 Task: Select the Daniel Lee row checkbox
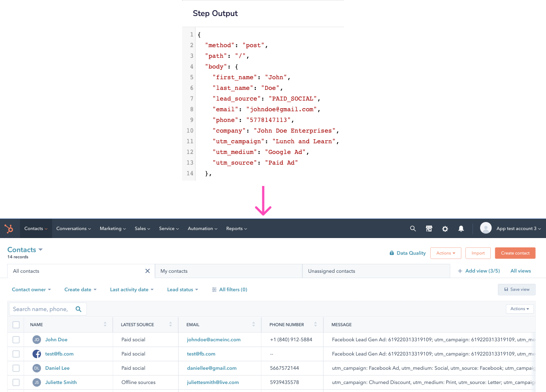(x=16, y=368)
